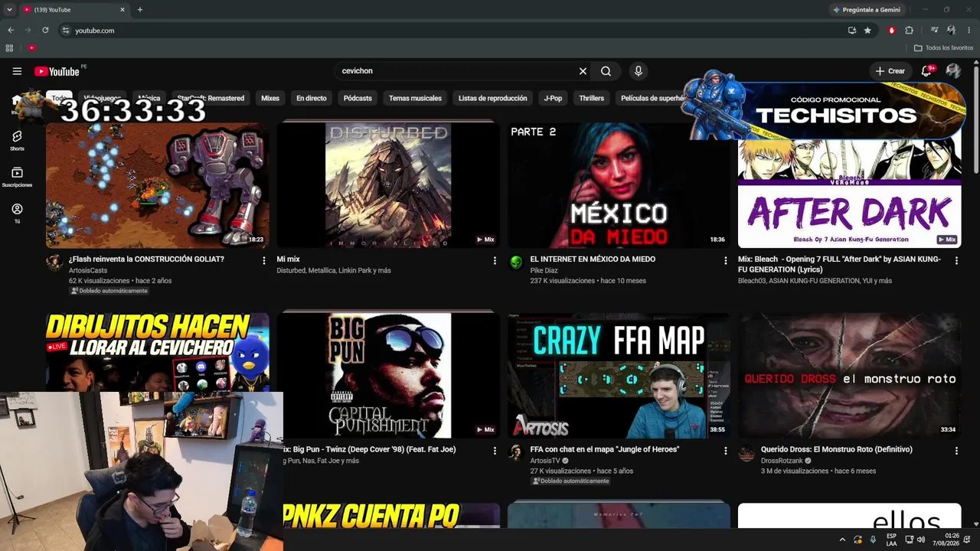The image size is (980, 551).
Task: Open options menu for Mi mix
Action: pyautogui.click(x=495, y=261)
